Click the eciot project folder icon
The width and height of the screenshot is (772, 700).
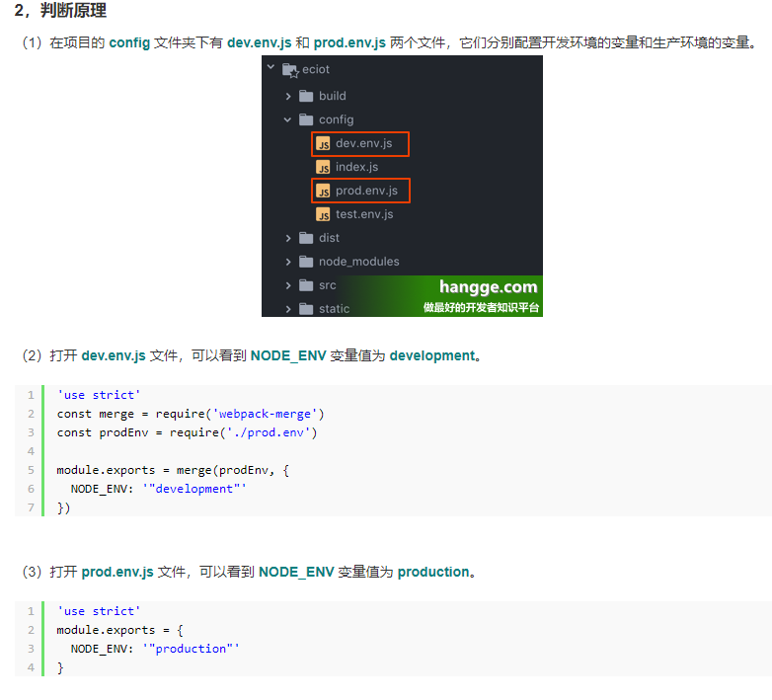[290, 70]
